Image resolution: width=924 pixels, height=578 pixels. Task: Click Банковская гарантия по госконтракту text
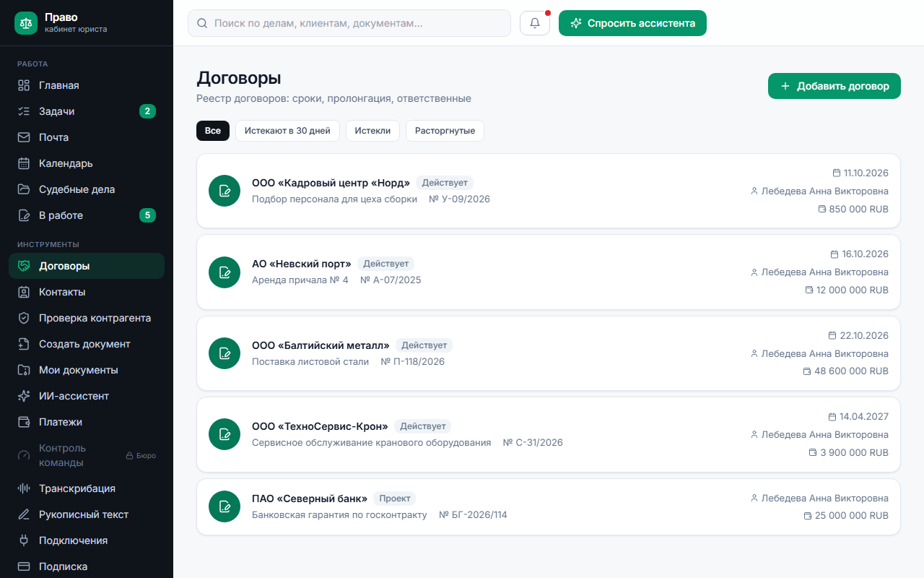coord(339,515)
